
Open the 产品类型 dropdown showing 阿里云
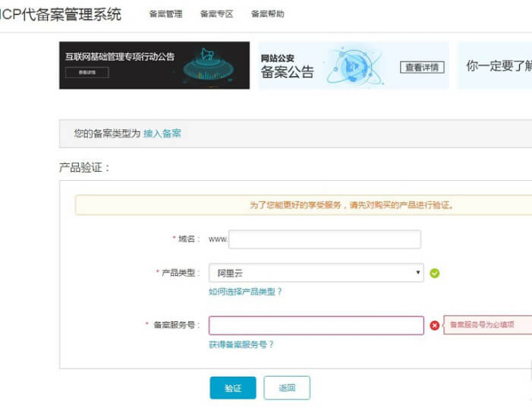(316, 273)
